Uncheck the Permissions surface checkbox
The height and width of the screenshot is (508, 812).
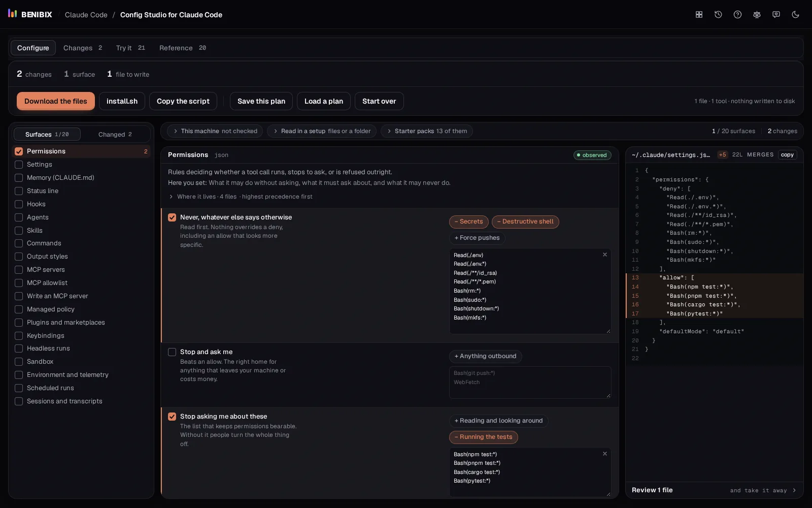(x=19, y=151)
